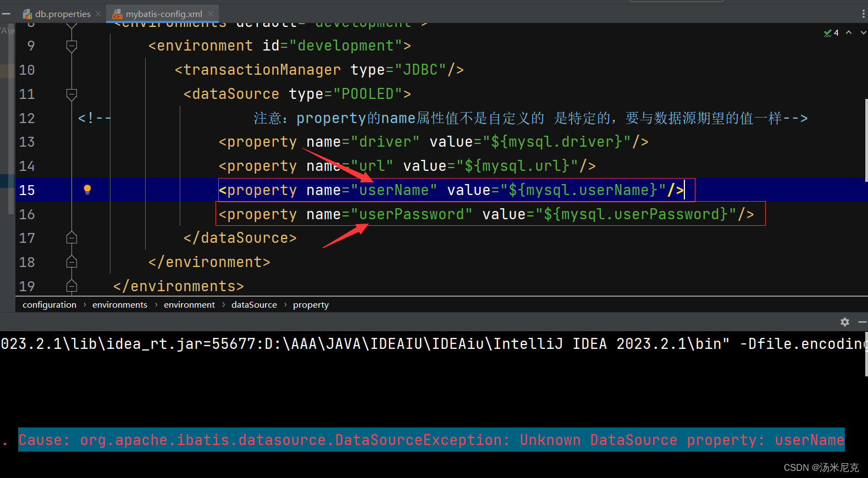The image size is (868, 478).
Task: Fold the closing dataSource marker on line 17
Action: 71,238
